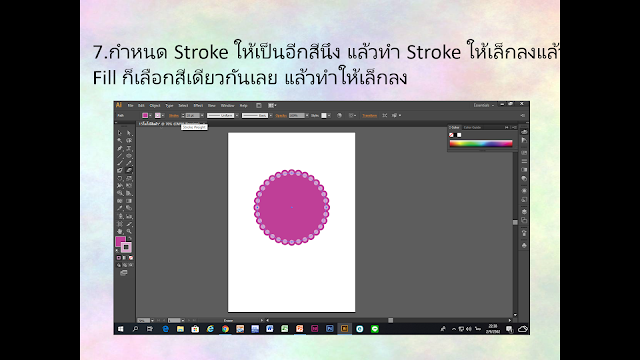
Task: Select the Magic Wand tool
Action: pos(120,140)
